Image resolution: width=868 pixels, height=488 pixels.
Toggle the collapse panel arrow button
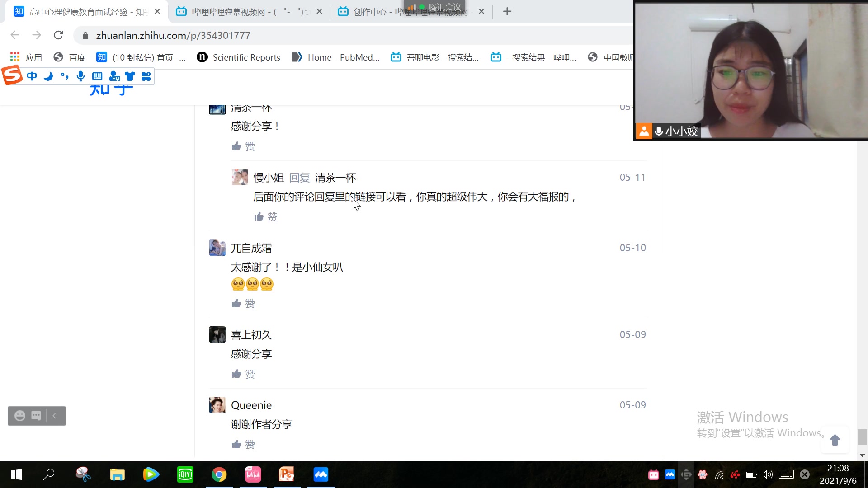click(55, 415)
